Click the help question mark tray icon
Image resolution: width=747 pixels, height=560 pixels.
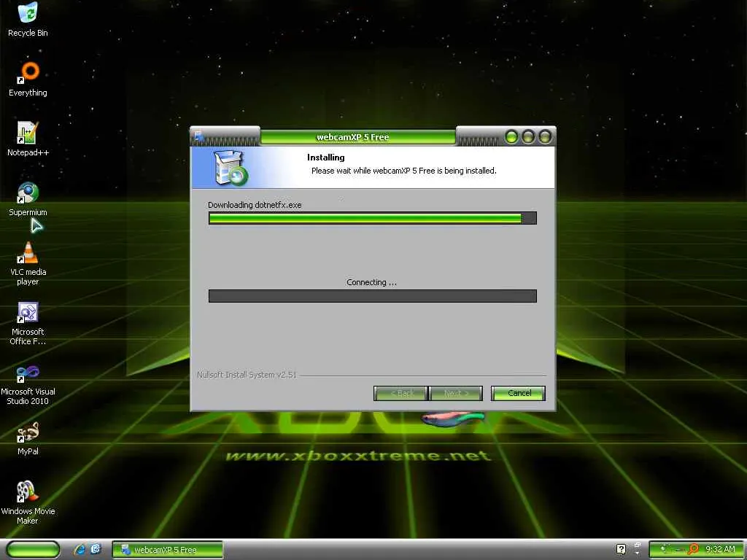point(621,549)
